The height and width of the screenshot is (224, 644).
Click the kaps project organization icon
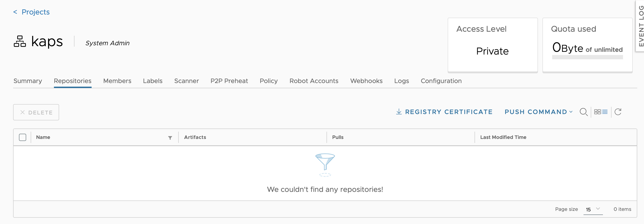pyautogui.click(x=20, y=41)
